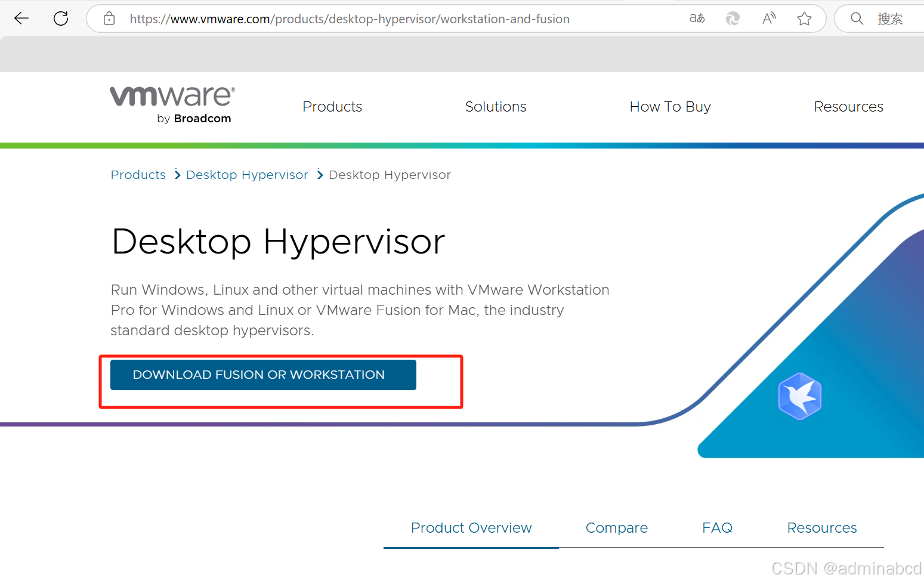Open the Solutions navigation menu

(x=496, y=107)
